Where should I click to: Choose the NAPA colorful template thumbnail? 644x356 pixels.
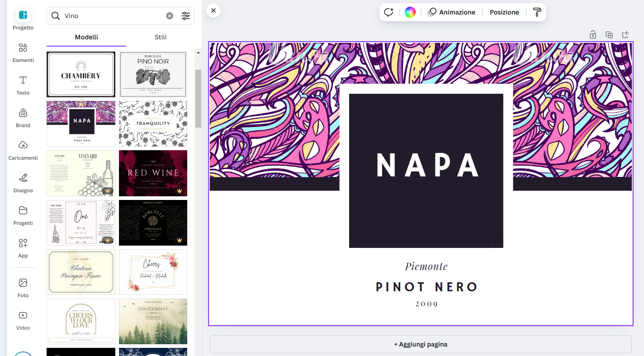point(81,123)
